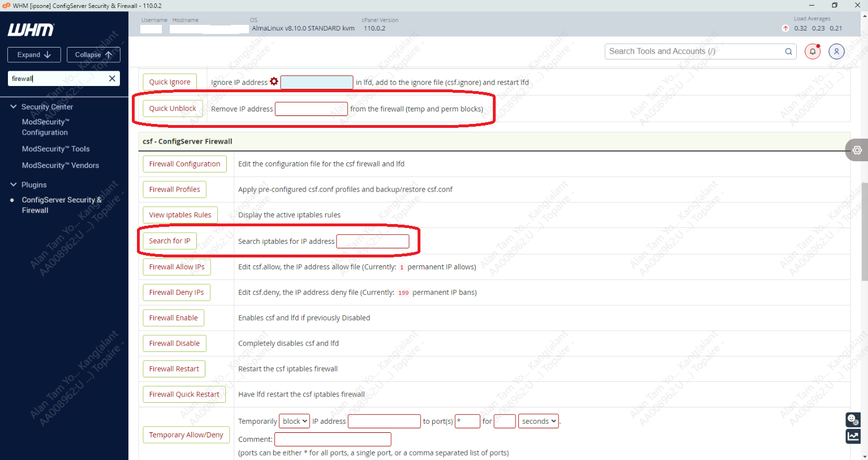Open the block action dropdown

pos(295,421)
